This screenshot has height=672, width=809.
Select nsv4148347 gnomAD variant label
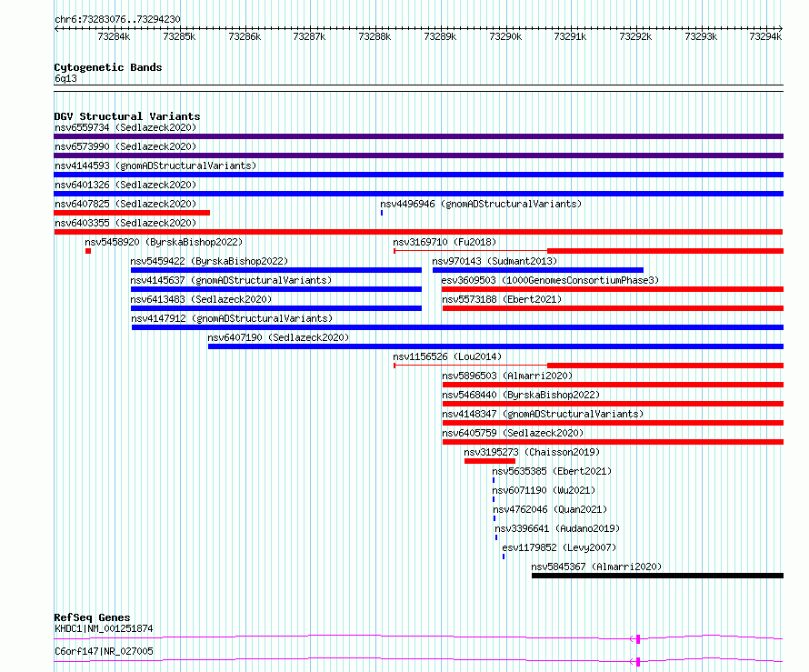543,414
